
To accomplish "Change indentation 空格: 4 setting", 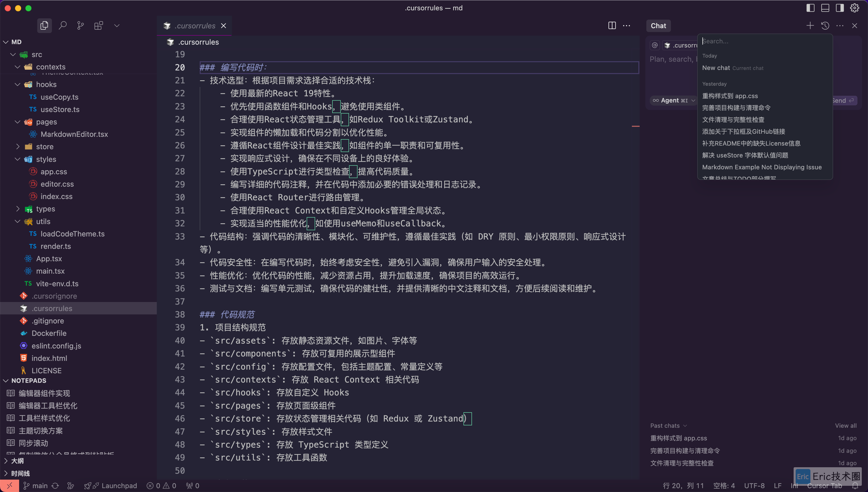I will [x=724, y=486].
